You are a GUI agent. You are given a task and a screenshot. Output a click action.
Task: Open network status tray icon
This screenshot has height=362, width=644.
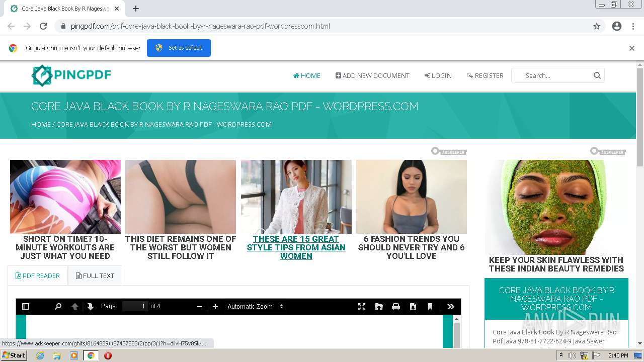(584, 355)
